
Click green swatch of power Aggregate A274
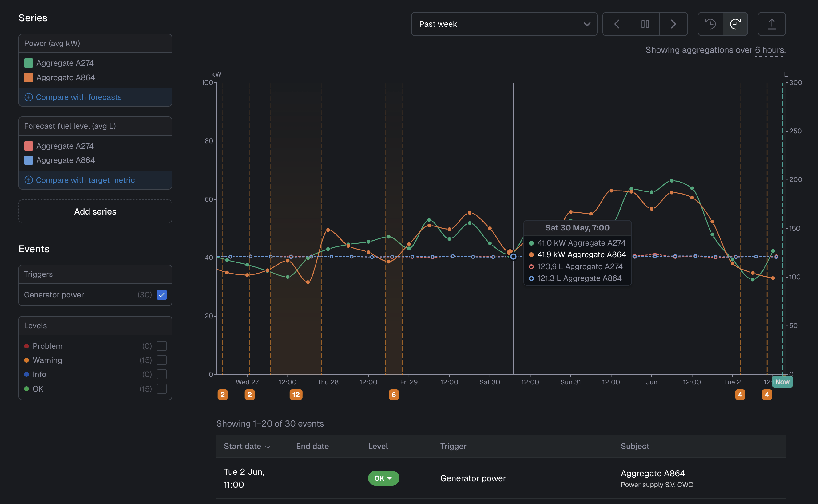click(29, 63)
